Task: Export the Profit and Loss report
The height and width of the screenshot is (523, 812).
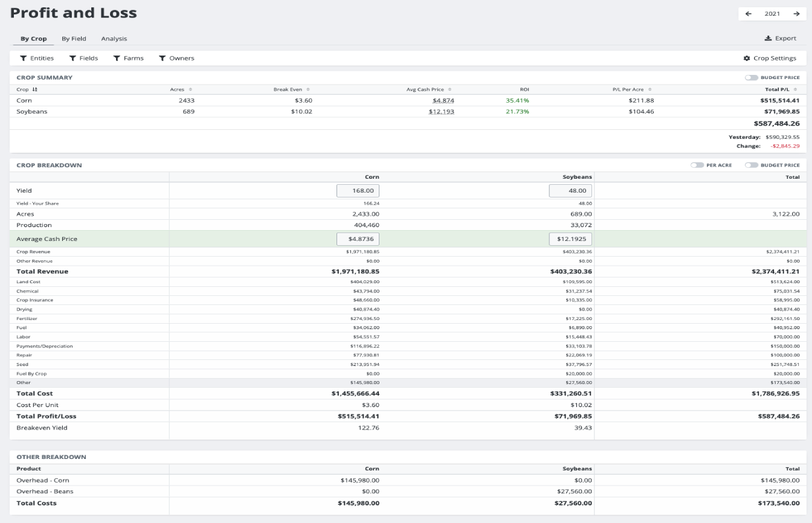Action: pos(780,37)
